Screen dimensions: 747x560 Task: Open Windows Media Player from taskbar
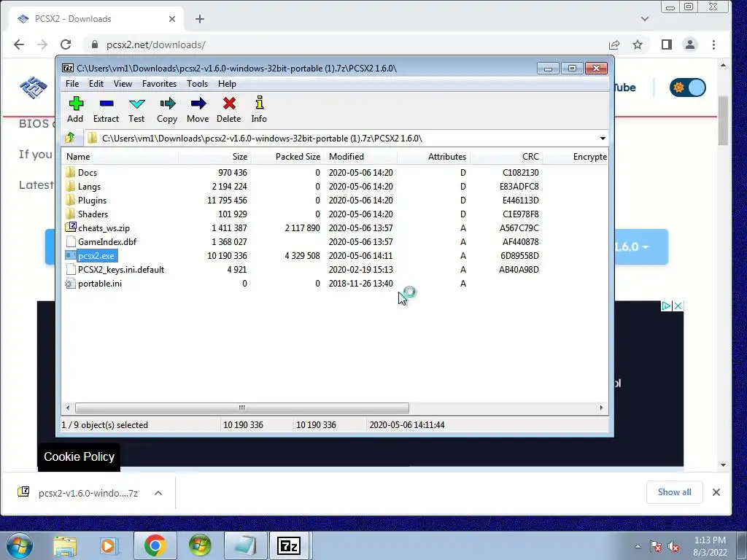click(109, 545)
